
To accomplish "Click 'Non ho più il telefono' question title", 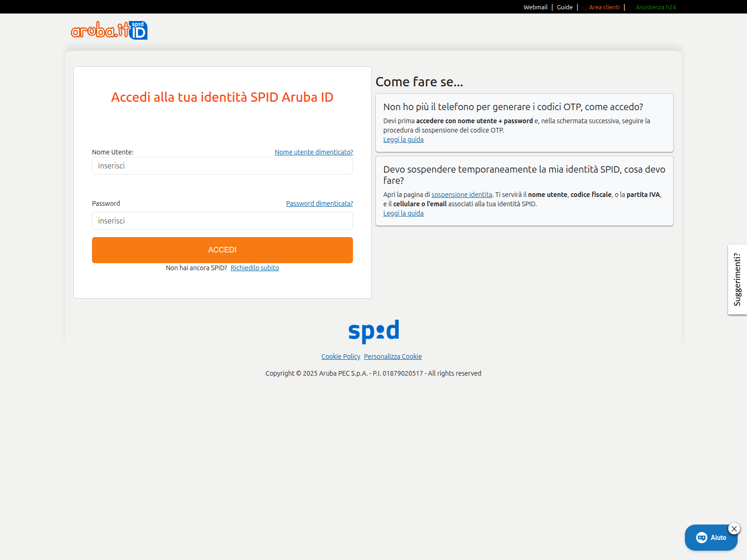I will coord(513,107).
